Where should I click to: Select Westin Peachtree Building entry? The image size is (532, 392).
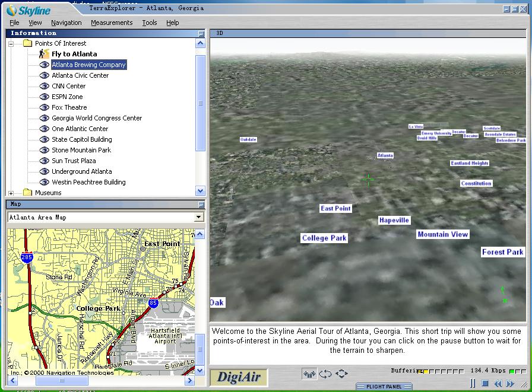[88, 182]
